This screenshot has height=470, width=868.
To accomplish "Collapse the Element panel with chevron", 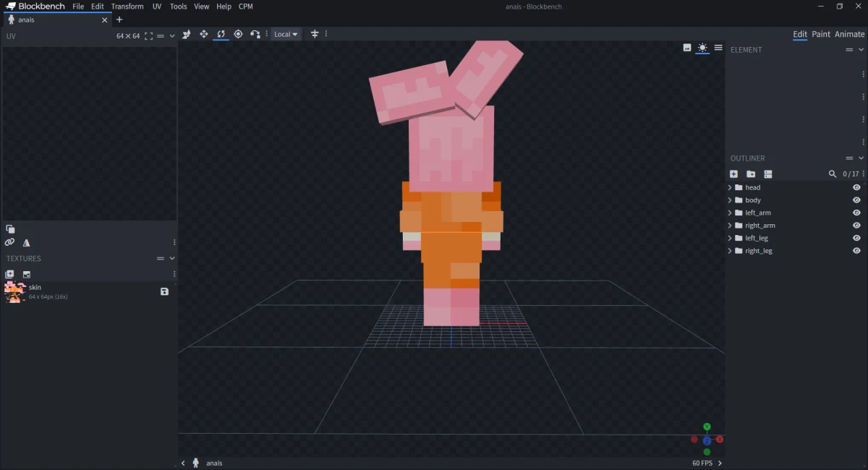I will coord(861,50).
